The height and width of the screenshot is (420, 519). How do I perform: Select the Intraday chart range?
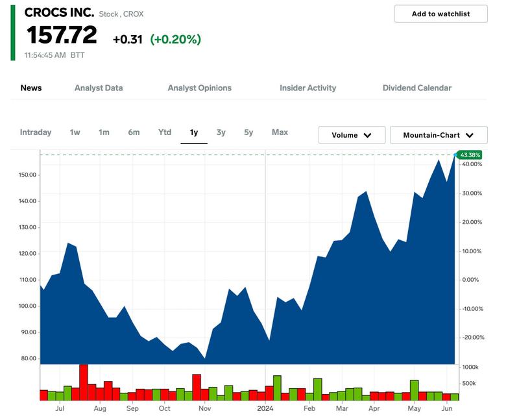pyautogui.click(x=36, y=132)
